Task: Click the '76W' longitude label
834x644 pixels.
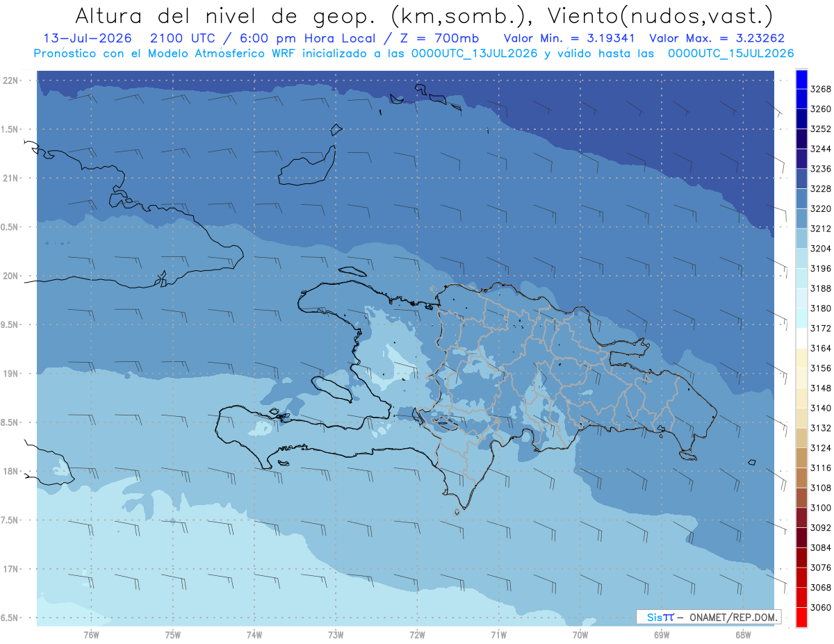Action: 91,635
